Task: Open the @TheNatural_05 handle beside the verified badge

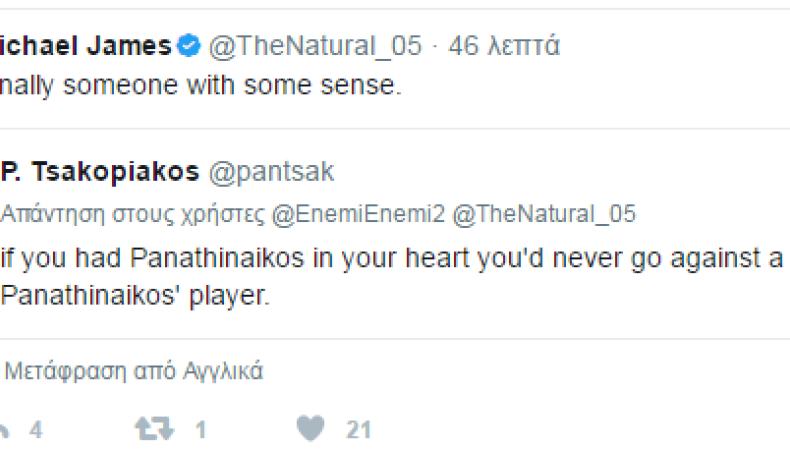Action: click(315, 45)
